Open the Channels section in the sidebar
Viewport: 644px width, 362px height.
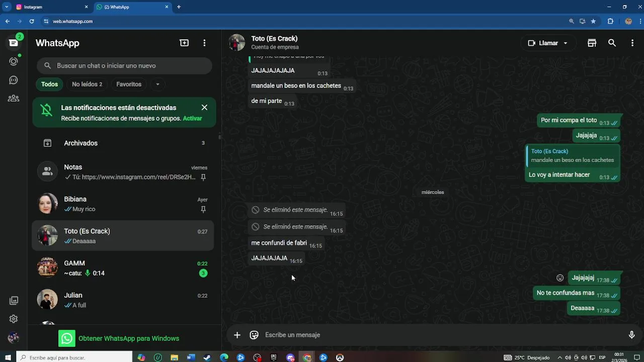click(x=14, y=80)
